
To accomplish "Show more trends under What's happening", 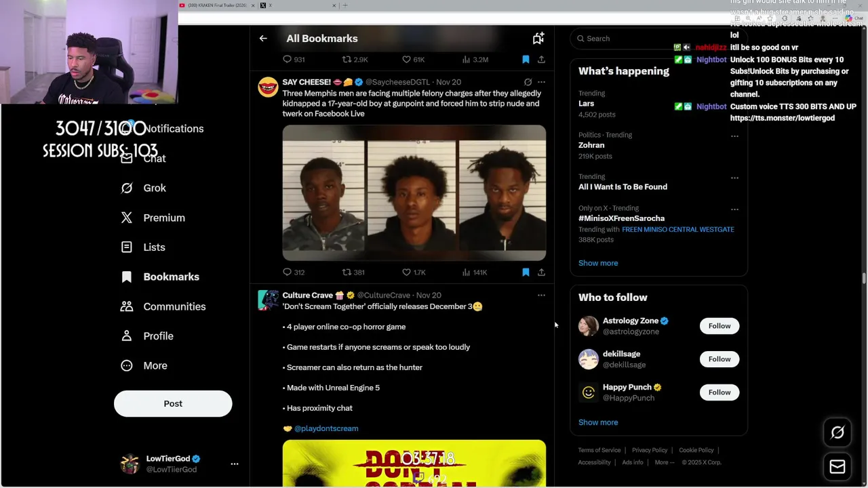I will [598, 263].
